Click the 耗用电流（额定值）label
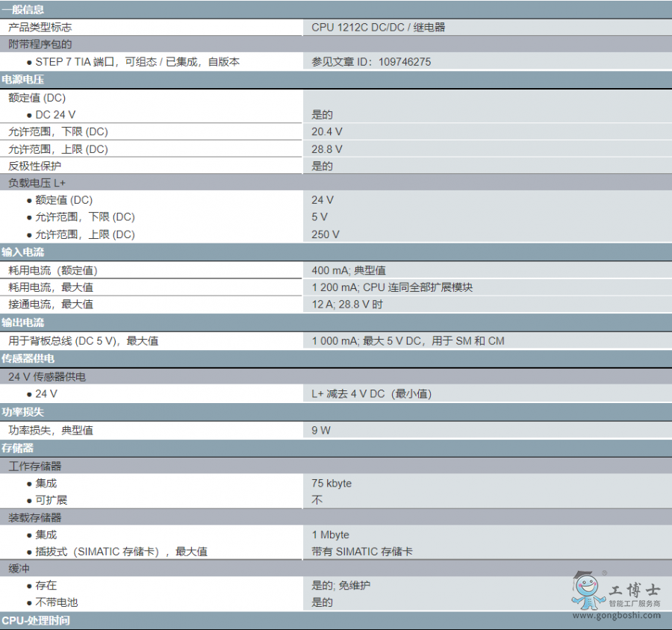Viewport: 672px width, 630px height. tap(53, 270)
